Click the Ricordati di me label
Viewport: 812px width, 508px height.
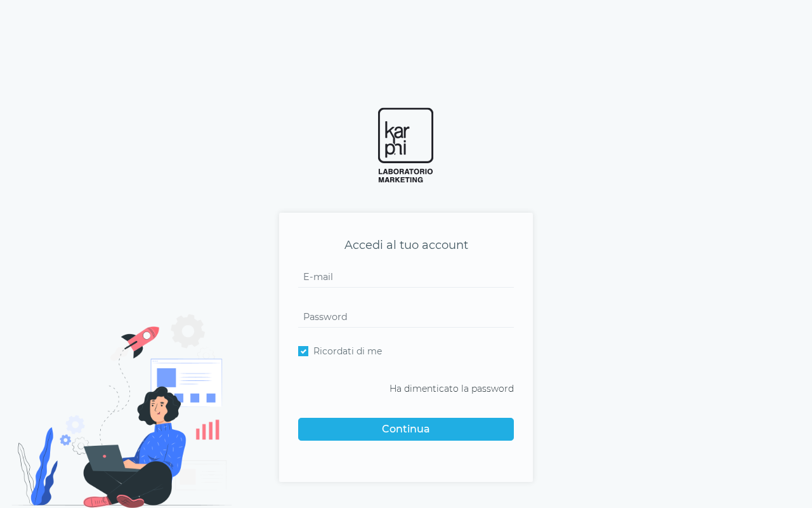coord(348,351)
